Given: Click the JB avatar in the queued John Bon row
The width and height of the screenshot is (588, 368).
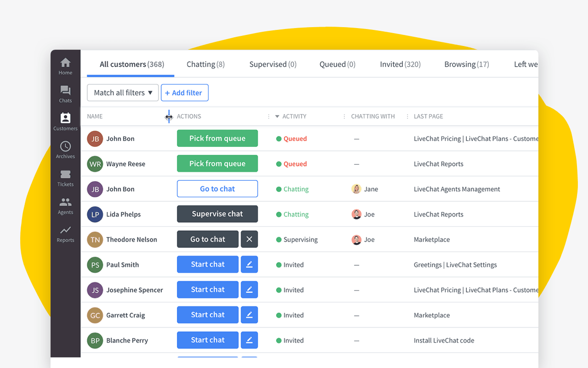Looking at the screenshot, I should pos(95,138).
